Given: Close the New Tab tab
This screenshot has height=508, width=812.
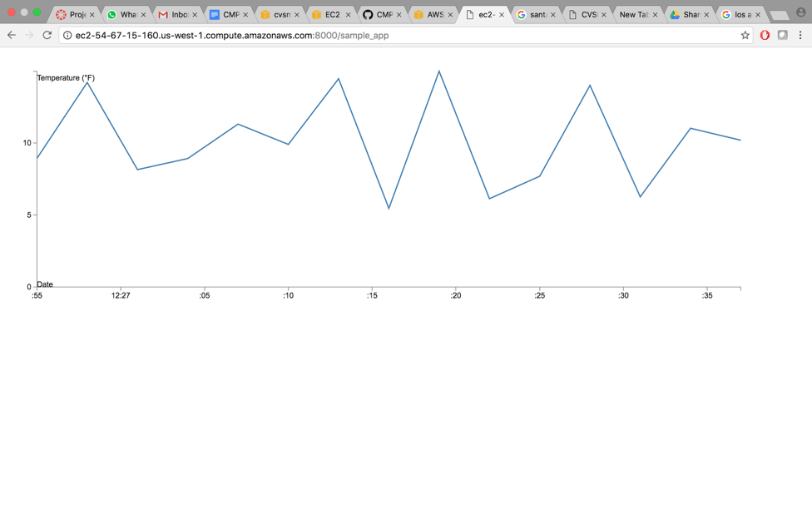Looking at the screenshot, I should tap(655, 15).
